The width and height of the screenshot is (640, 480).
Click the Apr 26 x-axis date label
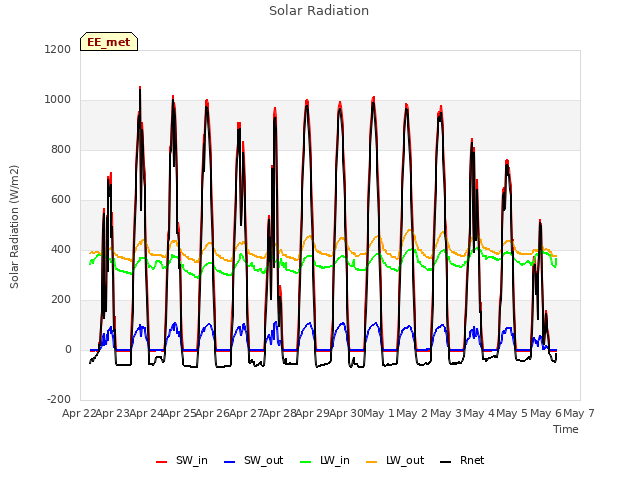click(x=213, y=413)
